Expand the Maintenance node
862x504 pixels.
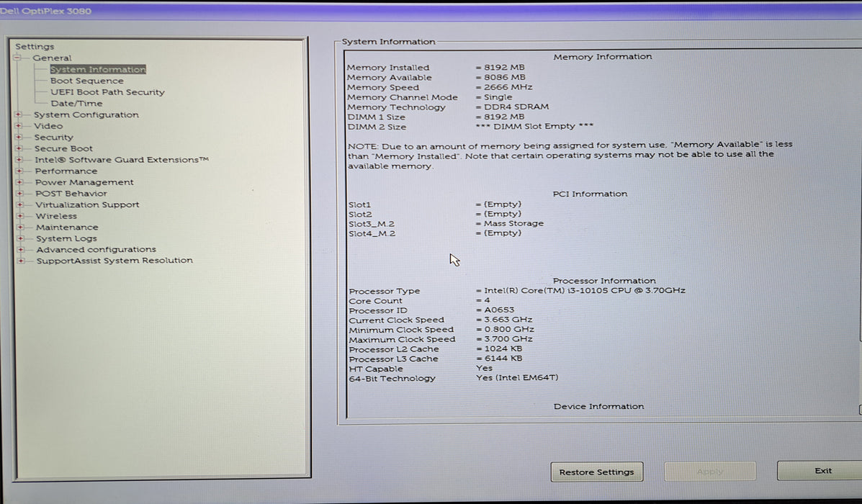20,227
